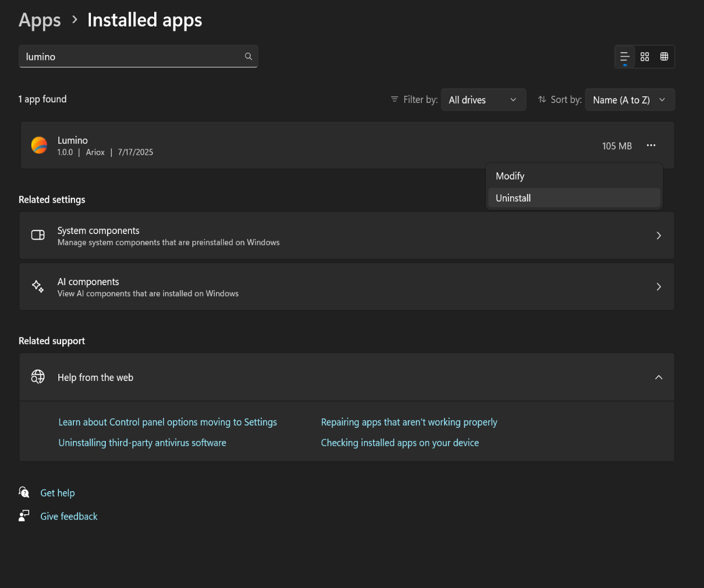The width and height of the screenshot is (704, 588).
Task: Click the Sort by arrows icon
Action: click(x=542, y=99)
